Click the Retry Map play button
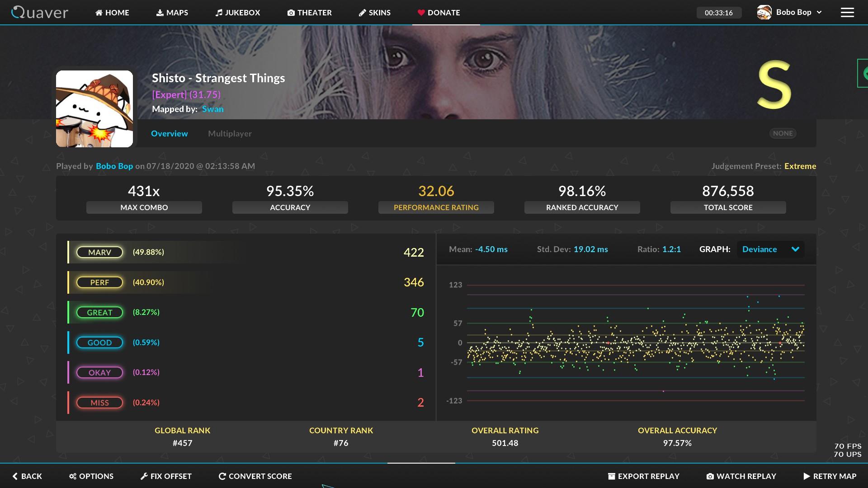The height and width of the screenshot is (488, 868). point(830,476)
